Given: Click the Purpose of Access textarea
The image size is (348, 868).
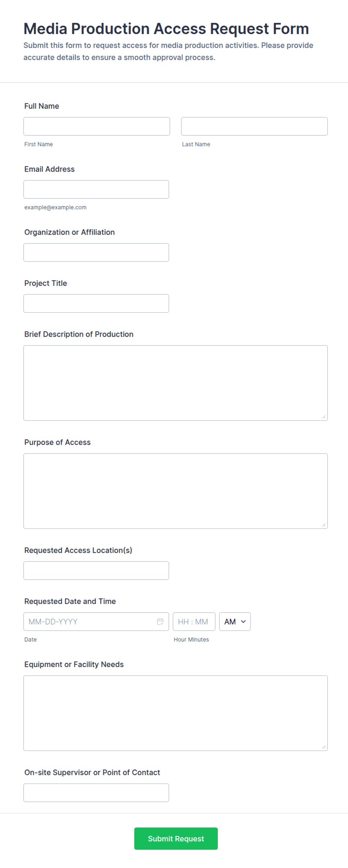Looking at the screenshot, I should coord(175,491).
